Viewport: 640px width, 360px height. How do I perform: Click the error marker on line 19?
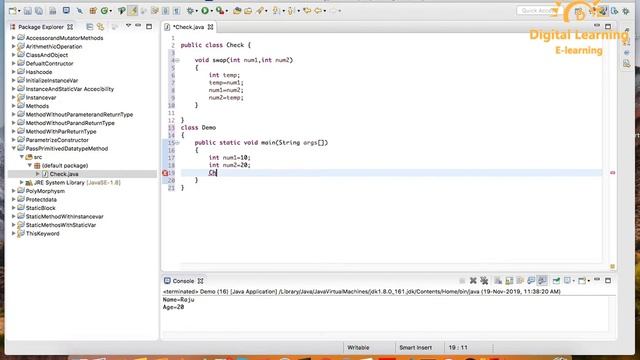(165, 173)
